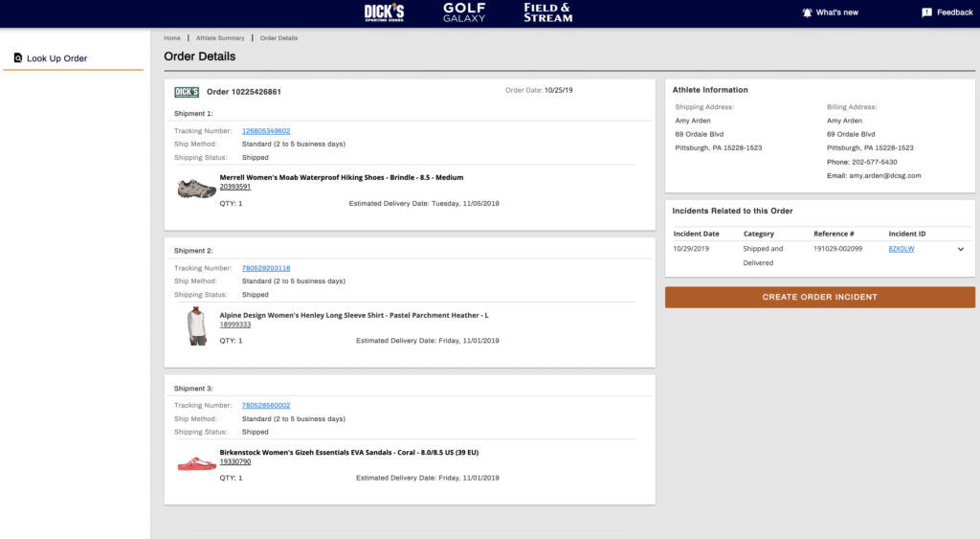Click the Shipping Address label

pos(704,107)
